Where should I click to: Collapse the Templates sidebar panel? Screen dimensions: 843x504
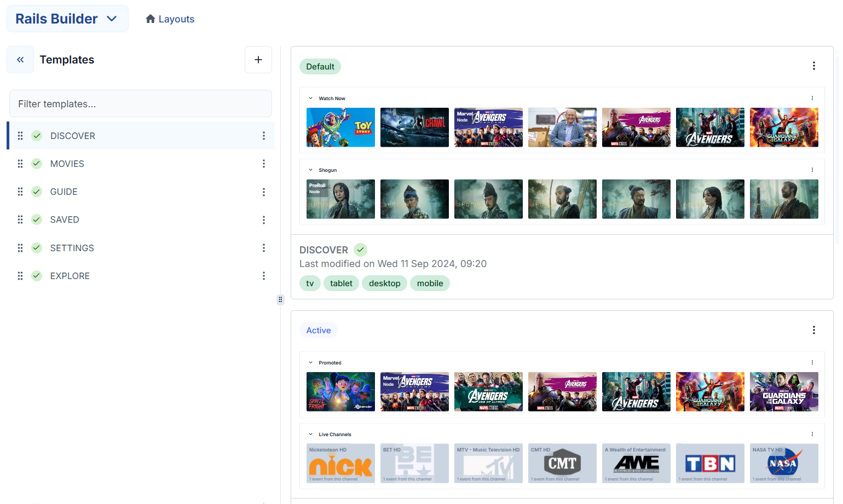tap(20, 60)
